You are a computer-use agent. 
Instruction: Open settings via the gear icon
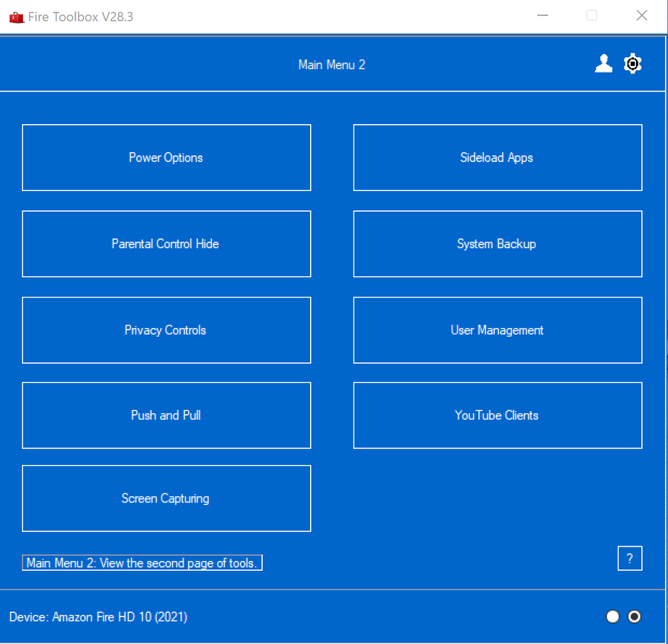click(x=633, y=64)
